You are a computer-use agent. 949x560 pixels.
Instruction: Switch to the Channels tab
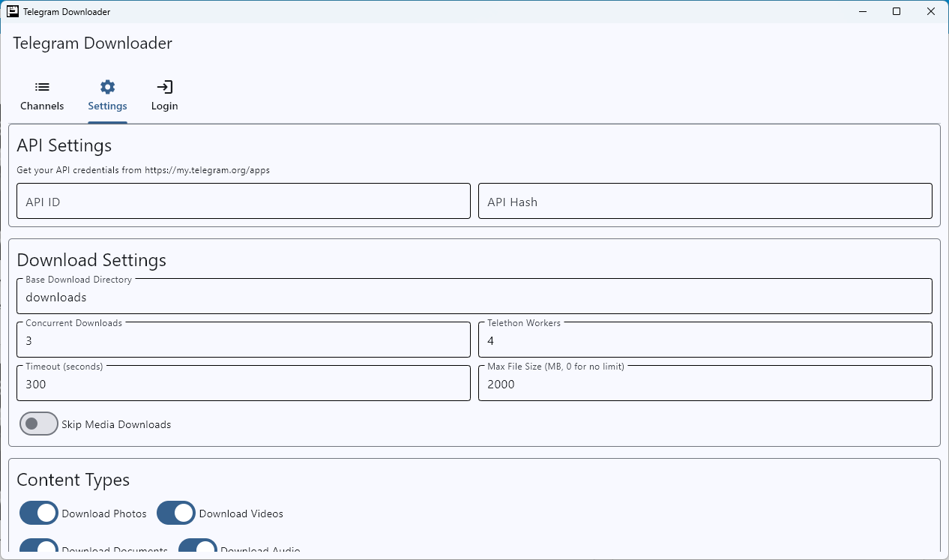pos(42,96)
